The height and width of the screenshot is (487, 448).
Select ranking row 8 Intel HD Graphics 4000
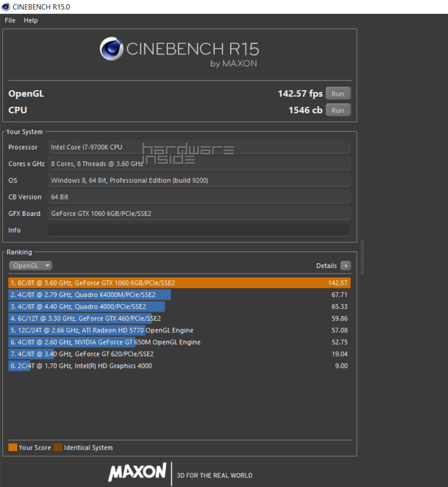[x=179, y=366]
